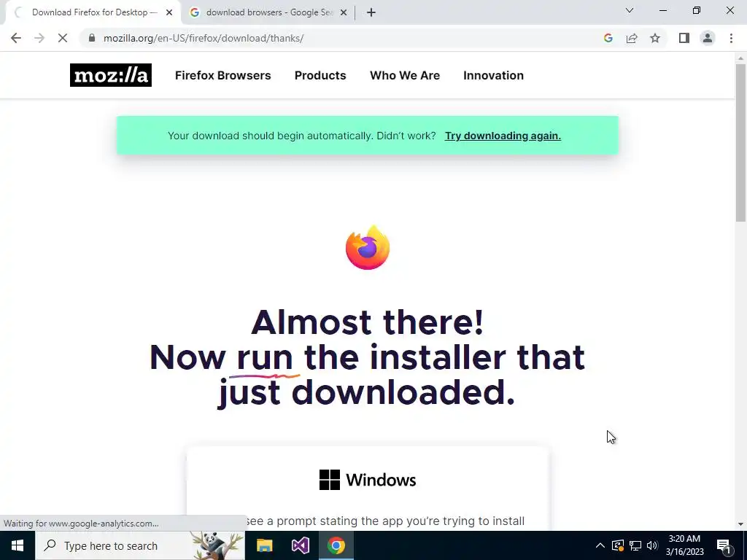Screen dimensions: 747x560
Task: Open Innovation menu
Action: [494, 75]
